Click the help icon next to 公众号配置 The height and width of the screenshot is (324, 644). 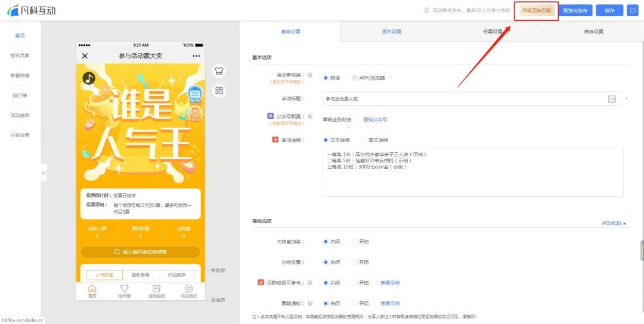(310, 117)
